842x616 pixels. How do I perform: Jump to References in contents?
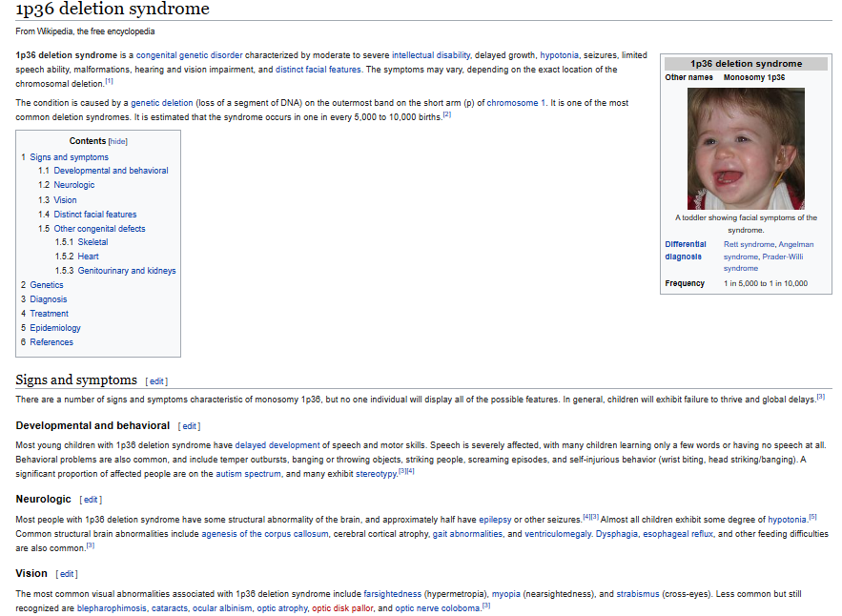(x=51, y=342)
